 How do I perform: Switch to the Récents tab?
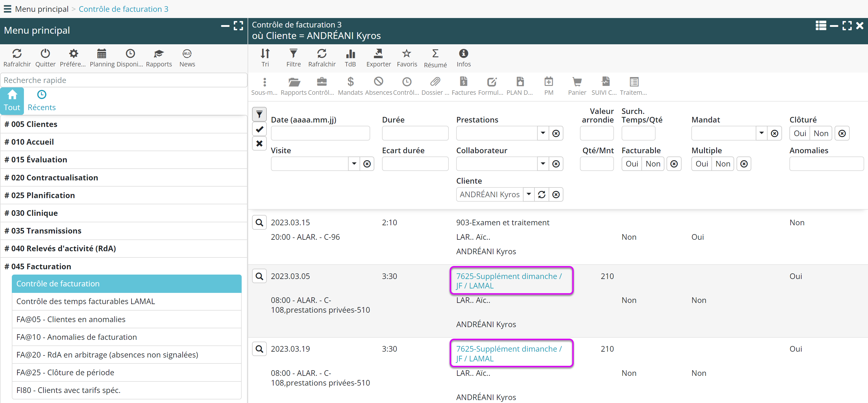click(x=41, y=100)
